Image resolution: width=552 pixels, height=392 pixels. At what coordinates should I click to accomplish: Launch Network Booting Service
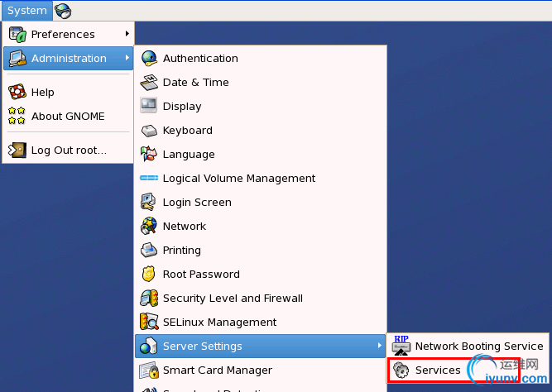468,347
